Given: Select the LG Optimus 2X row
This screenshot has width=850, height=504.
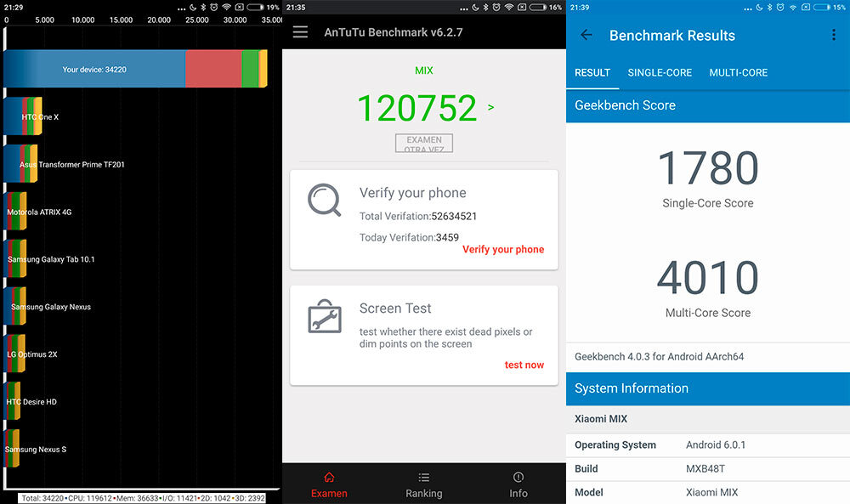Looking at the screenshot, I should coord(31,354).
